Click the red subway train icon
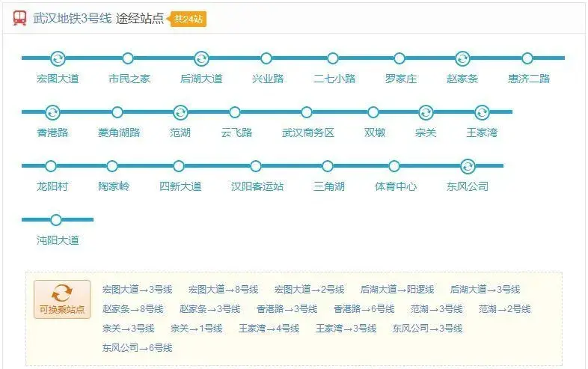 [20, 18]
